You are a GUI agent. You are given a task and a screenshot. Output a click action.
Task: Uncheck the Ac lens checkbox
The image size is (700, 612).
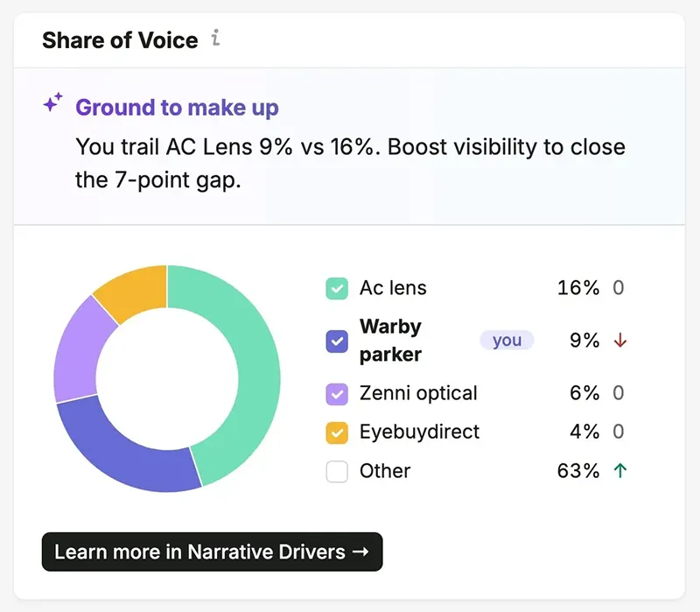point(337,289)
